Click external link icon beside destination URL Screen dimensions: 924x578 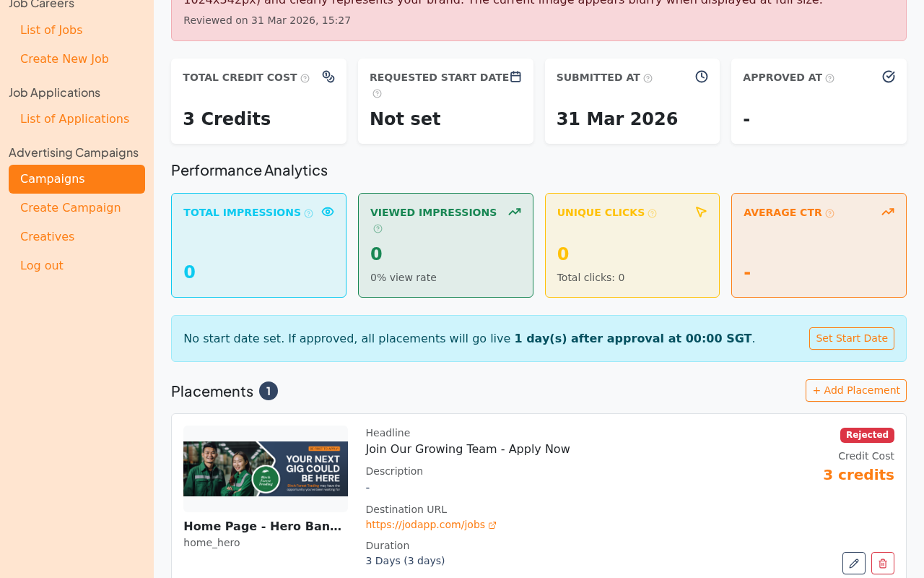tap(492, 524)
